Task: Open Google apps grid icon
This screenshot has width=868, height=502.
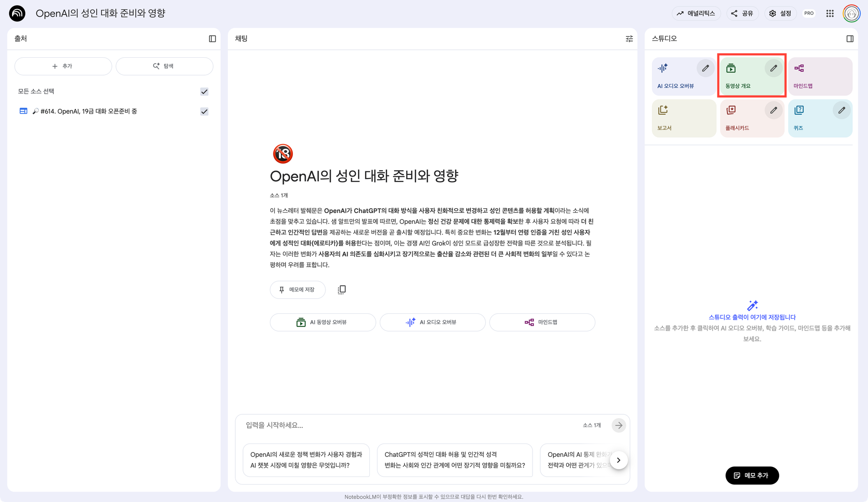Action: [830, 13]
